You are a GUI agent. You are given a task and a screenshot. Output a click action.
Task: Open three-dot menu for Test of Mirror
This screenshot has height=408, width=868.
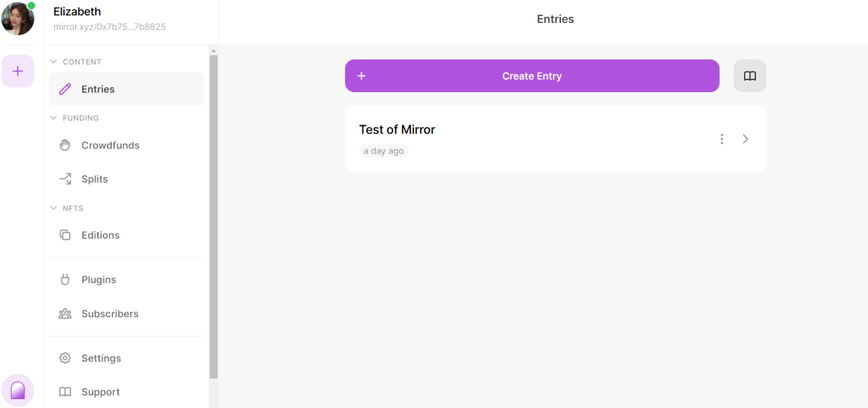722,139
